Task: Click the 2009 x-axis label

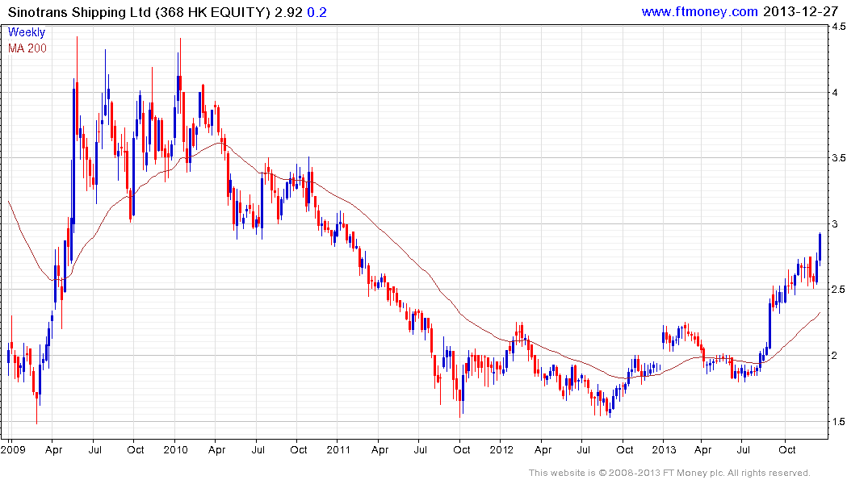Action: (13, 449)
